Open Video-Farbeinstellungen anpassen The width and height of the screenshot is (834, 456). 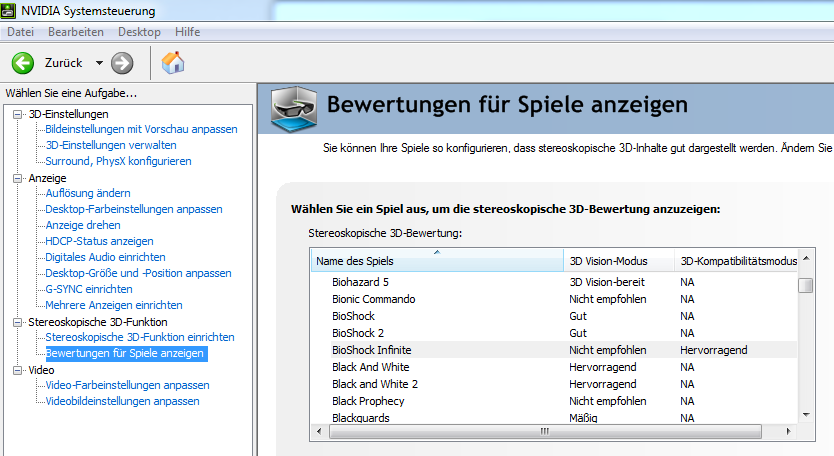[128, 385]
